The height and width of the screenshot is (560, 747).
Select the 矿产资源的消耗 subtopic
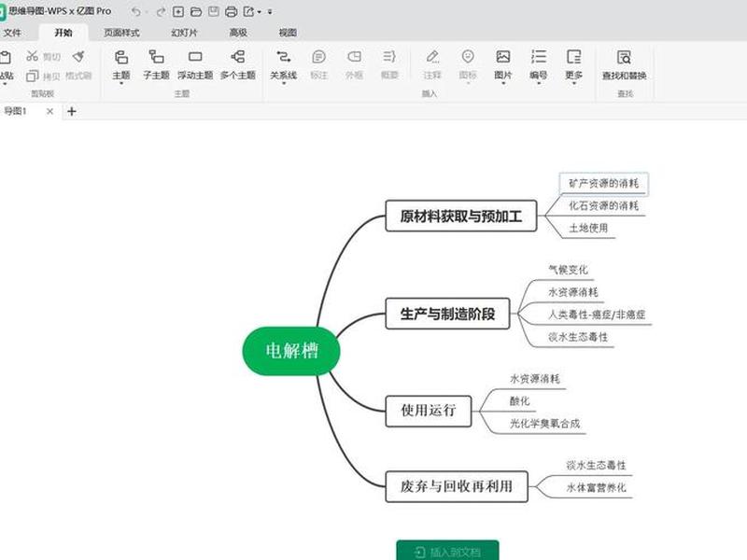tap(603, 183)
